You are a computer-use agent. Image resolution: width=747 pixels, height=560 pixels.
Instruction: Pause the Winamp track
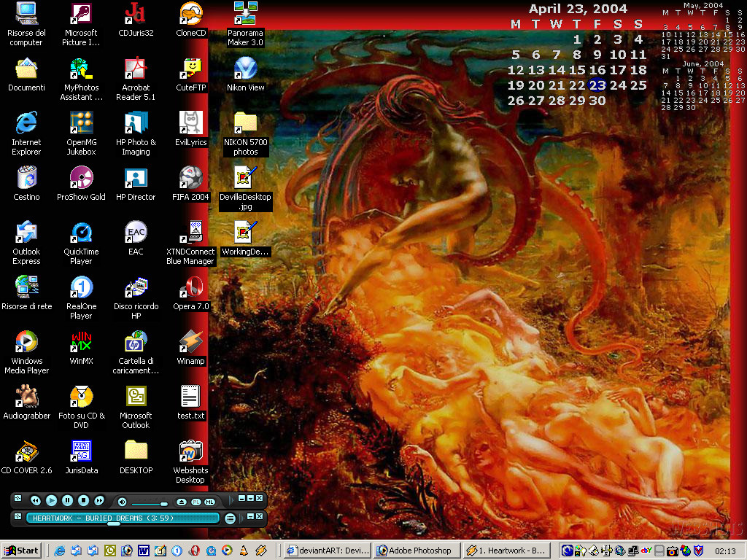tap(67, 500)
